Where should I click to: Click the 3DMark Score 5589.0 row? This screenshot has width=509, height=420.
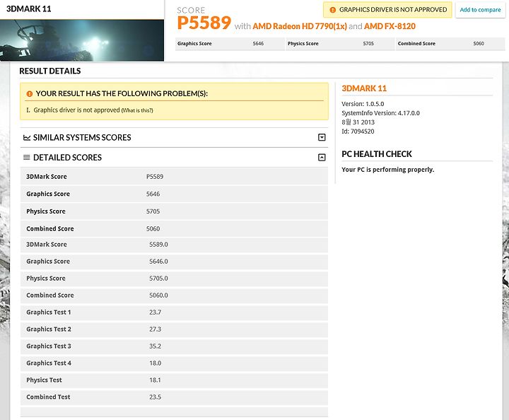174,245
